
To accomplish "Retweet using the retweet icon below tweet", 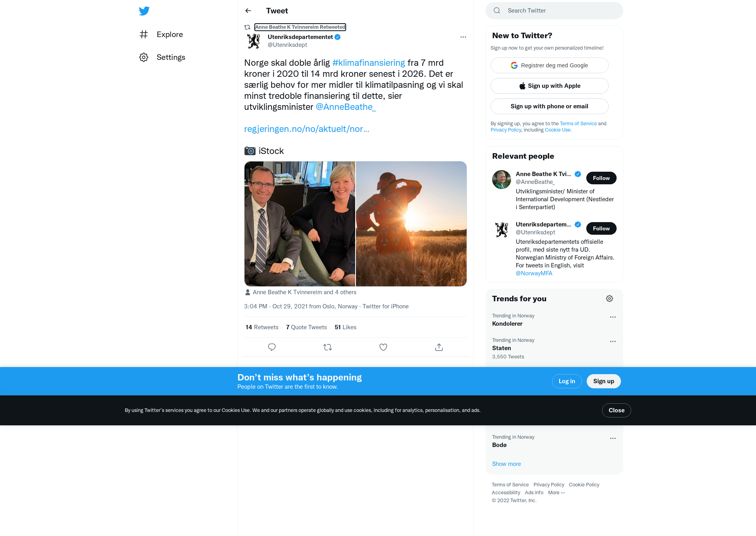I will click(x=328, y=347).
